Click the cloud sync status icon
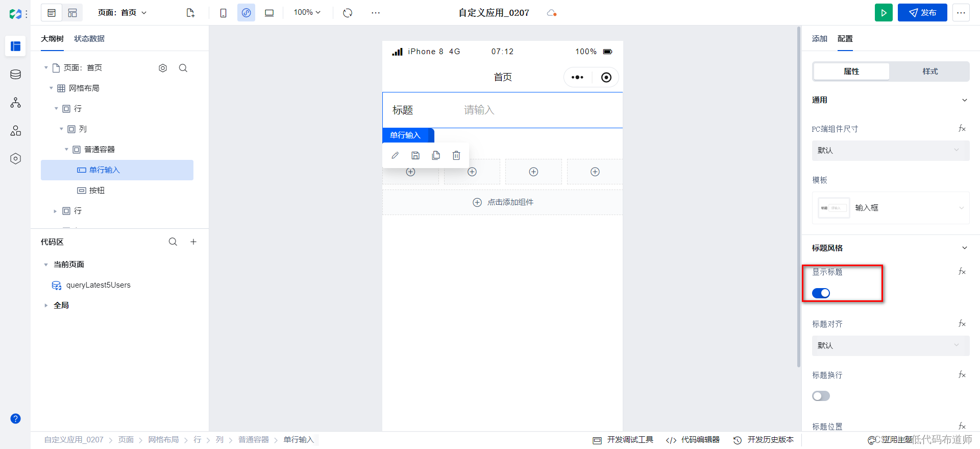The width and height of the screenshot is (980, 449). tap(552, 13)
